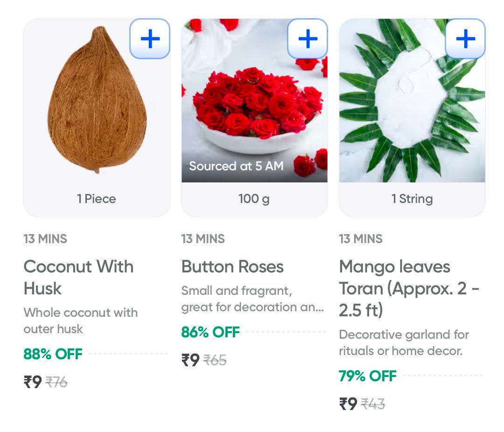Click the struck-through ₹65 roses price

pos(215,361)
